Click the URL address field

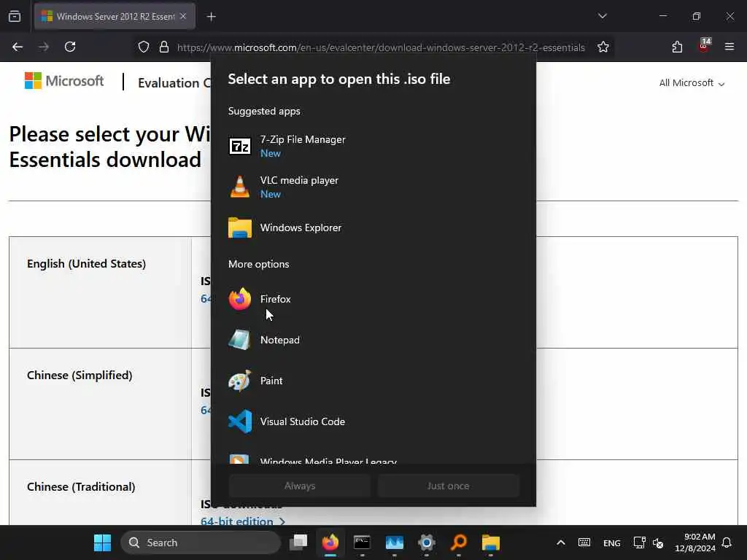click(381, 47)
